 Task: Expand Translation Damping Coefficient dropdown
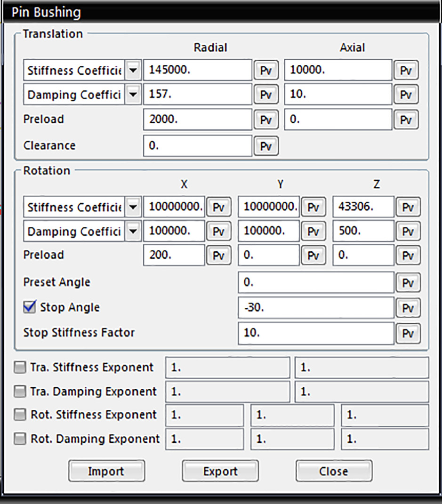click(x=134, y=95)
